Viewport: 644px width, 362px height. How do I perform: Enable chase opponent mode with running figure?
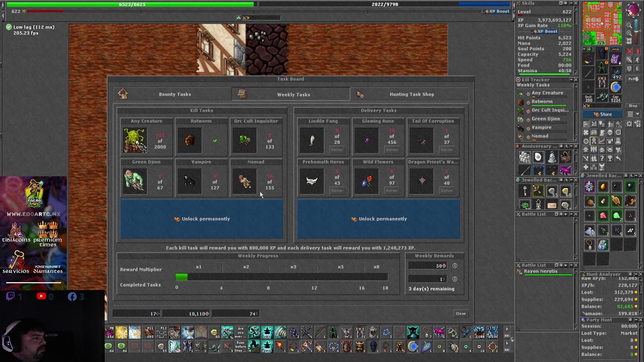pos(636,60)
